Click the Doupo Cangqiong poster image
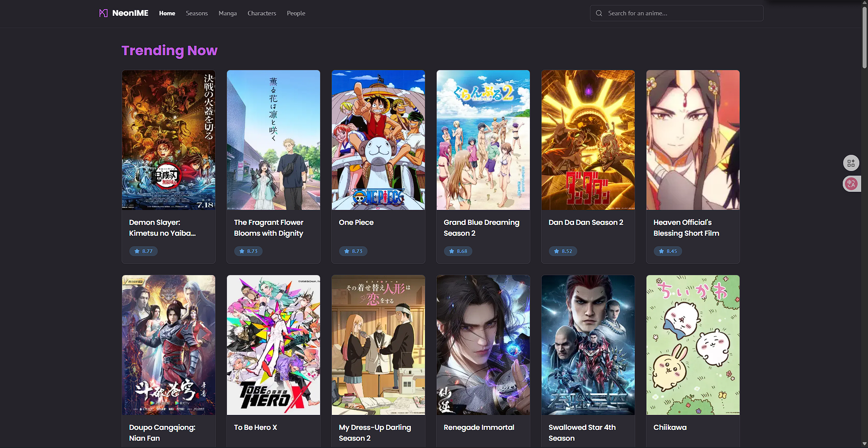The height and width of the screenshot is (448, 868). point(169,345)
